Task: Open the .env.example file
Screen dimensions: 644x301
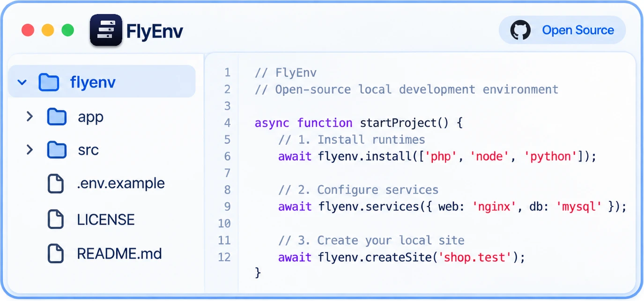Action: [x=121, y=184]
